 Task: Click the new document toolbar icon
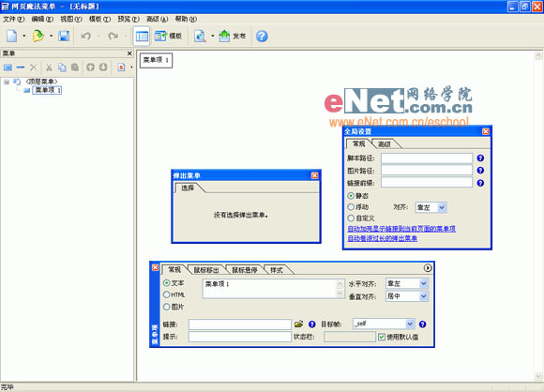point(12,36)
